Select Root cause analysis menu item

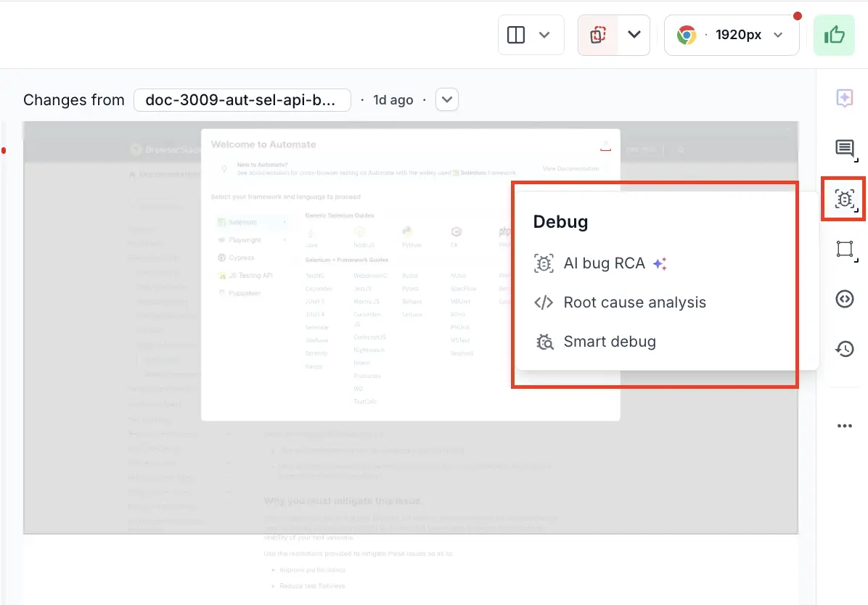(x=621, y=302)
